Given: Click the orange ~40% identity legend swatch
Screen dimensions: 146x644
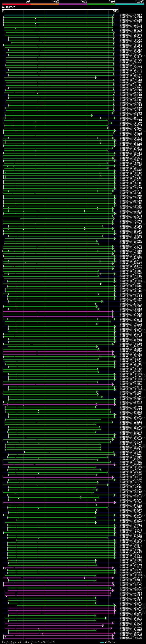Looking at the screenshot, I should tap(45, 4).
